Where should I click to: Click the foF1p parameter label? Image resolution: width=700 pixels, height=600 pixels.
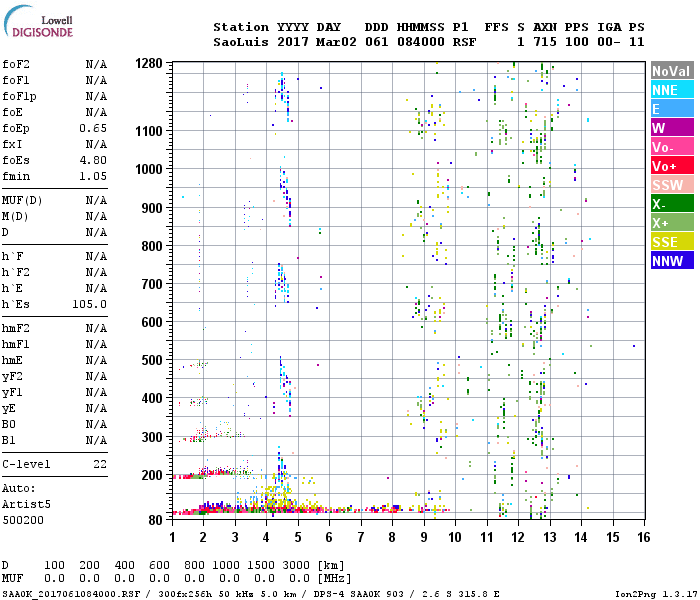tap(19, 96)
